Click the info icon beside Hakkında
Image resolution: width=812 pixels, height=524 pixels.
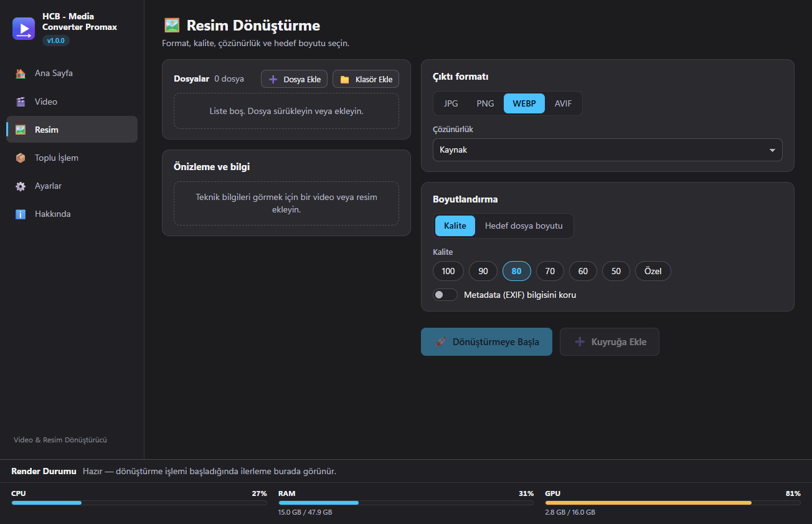point(21,214)
